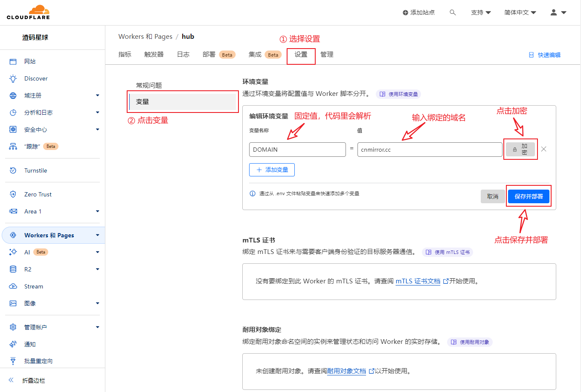Open the 使用耐用对象 docs link
The width and height of the screenshot is (581, 392).
470,342
